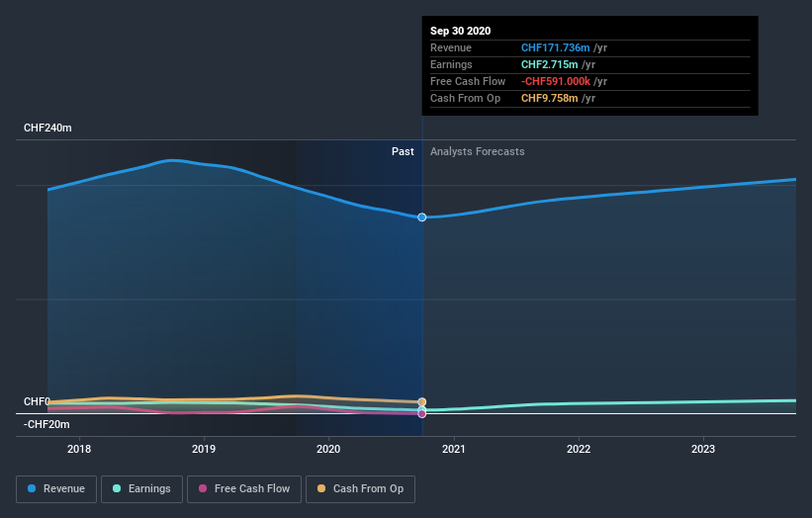Click the CHF2.715m earnings value
812x518 pixels.
pos(550,64)
